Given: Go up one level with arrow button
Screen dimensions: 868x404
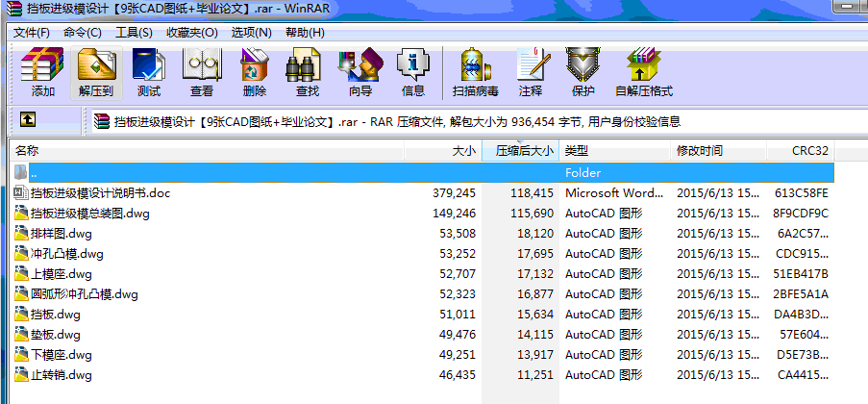Looking at the screenshot, I should pyautogui.click(x=28, y=119).
